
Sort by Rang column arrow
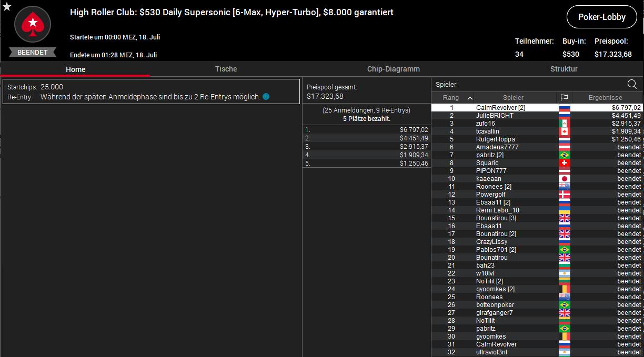tap(470, 98)
